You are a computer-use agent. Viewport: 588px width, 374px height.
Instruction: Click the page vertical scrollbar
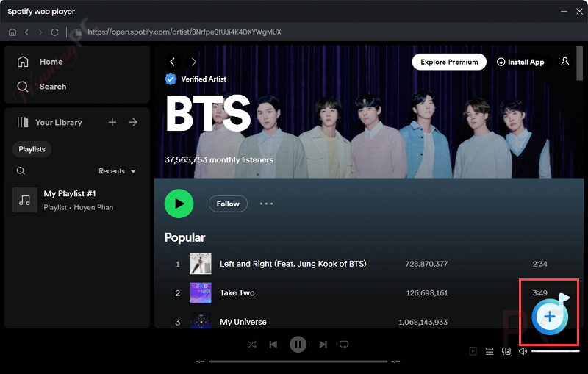coord(579,63)
